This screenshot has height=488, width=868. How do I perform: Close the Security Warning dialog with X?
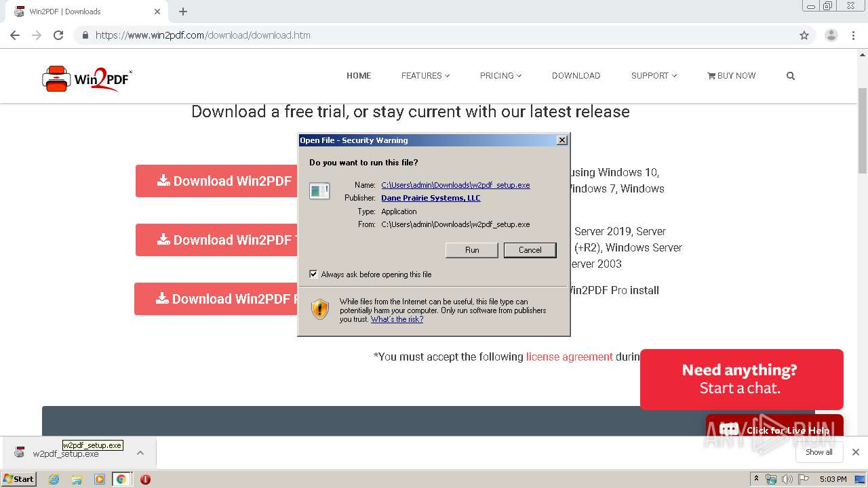tap(561, 140)
